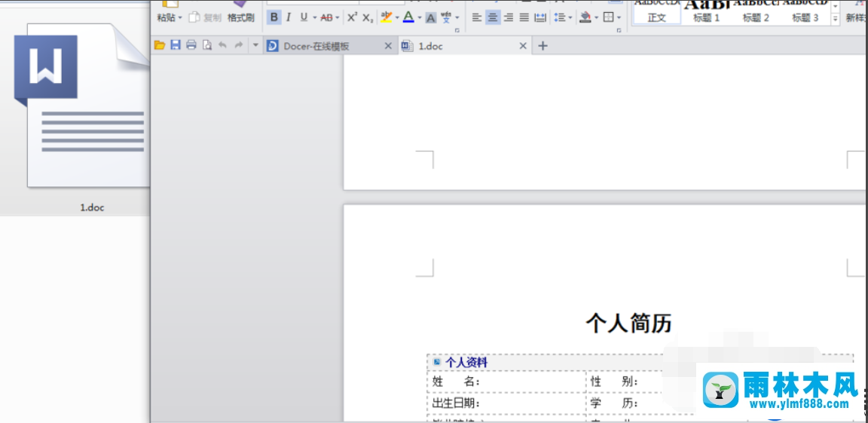Apply distributed alignment
The height and width of the screenshot is (423, 868).
click(x=540, y=17)
